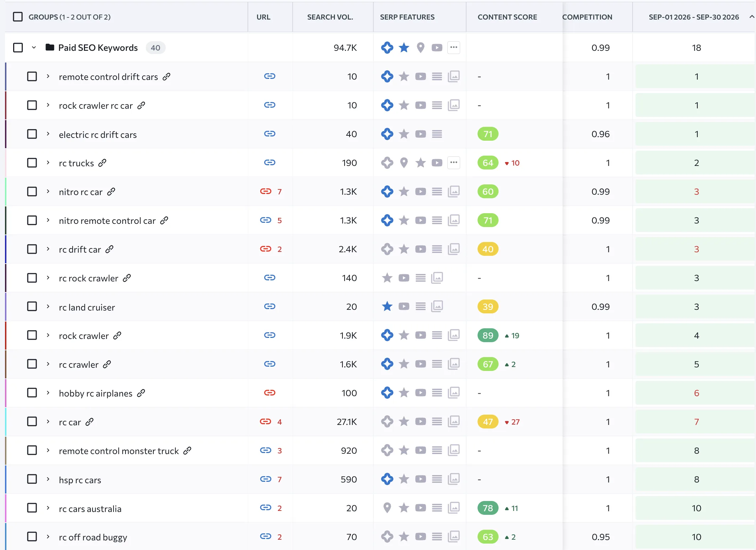The image size is (756, 550).
Task: Expand the rc car keyword row
Action: 48,421
